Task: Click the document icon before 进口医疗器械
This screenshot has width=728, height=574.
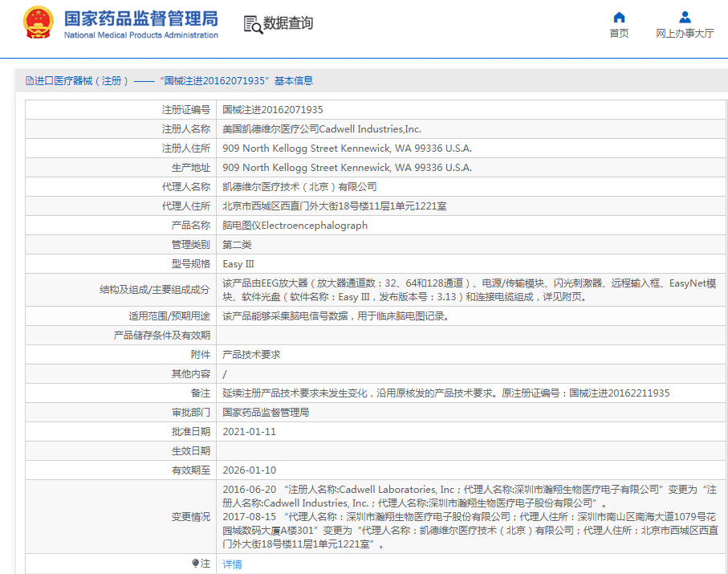Action: 30,81
